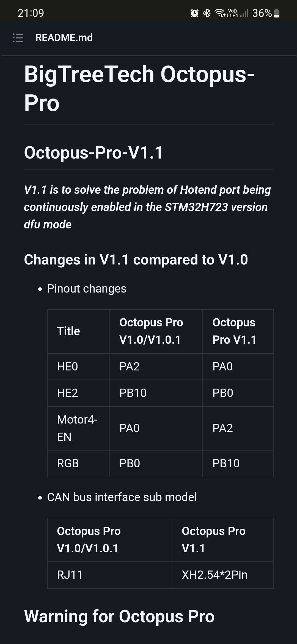Select the README.md file tab
The height and width of the screenshot is (644, 297).
pos(64,38)
